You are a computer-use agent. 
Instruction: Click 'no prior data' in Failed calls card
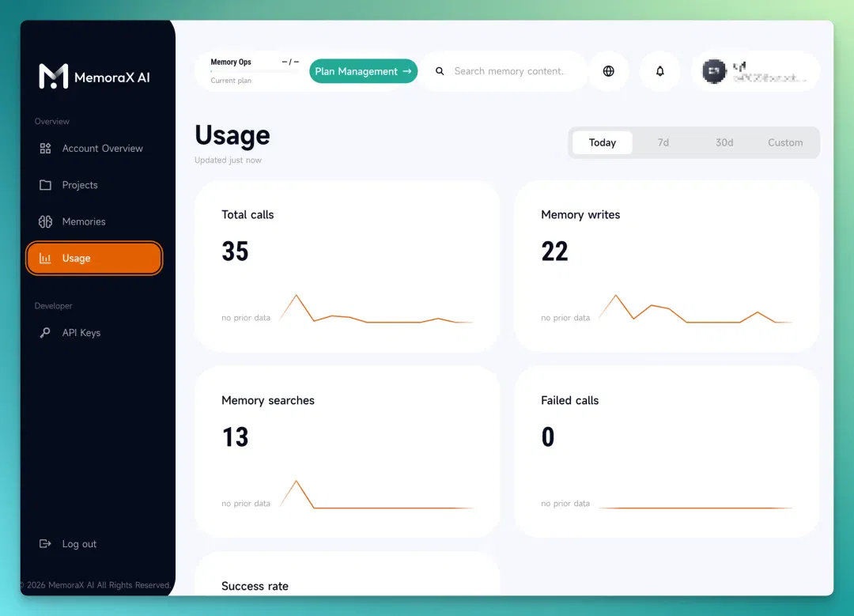click(565, 503)
